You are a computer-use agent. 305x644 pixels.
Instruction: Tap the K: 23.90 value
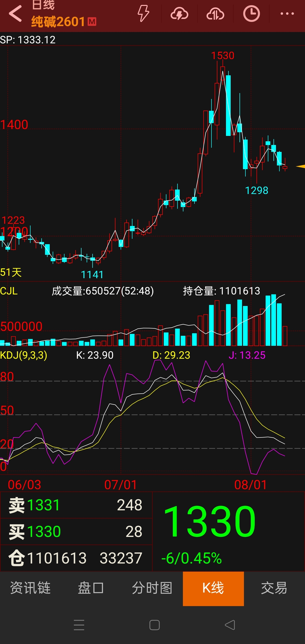click(95, 355)
